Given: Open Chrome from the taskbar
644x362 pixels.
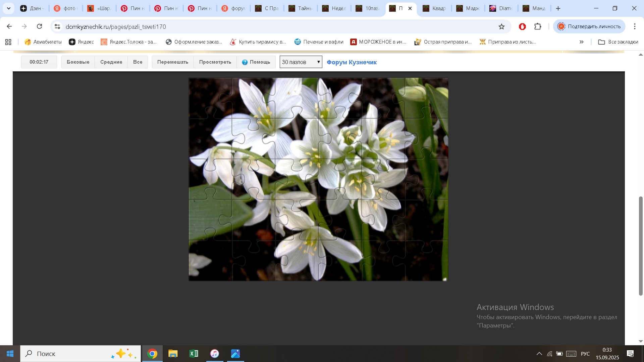Looking at the screenshot, I should point(152,354).
